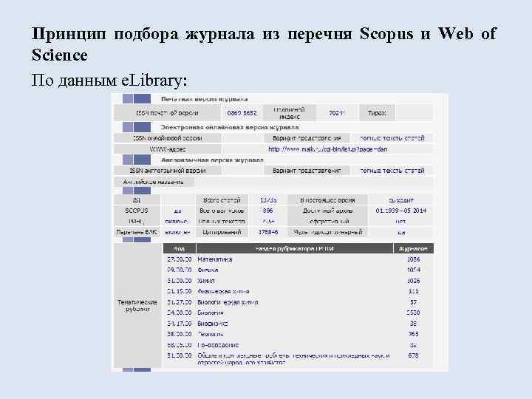Open the 'Физика' rubric row
This screenshot has height=399, width=532.
pyautogui.click(x=208, y=270)
